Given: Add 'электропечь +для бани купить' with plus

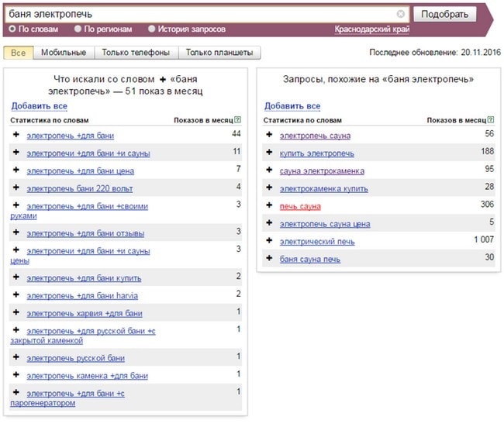Looking at the screenshot, I should point(16,277).
